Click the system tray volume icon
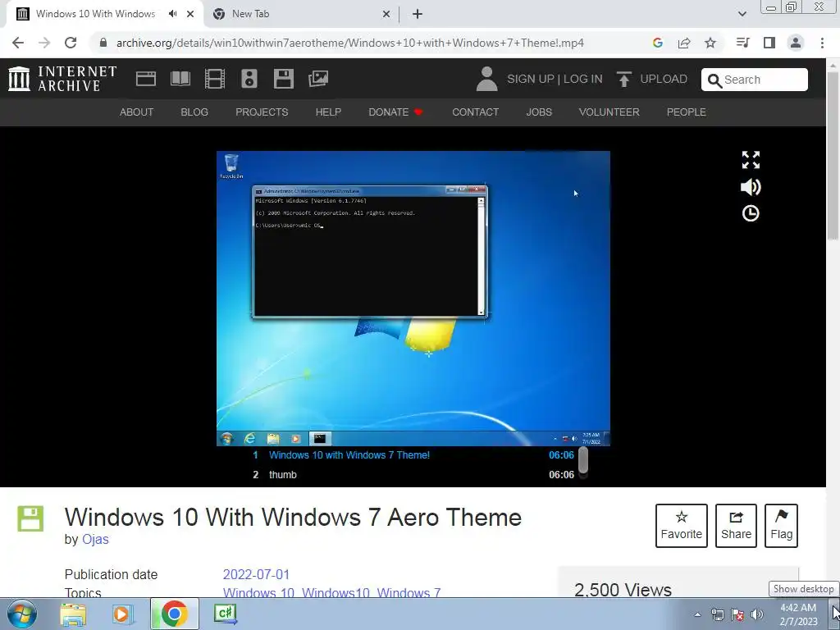 click(x=757, y=614)
